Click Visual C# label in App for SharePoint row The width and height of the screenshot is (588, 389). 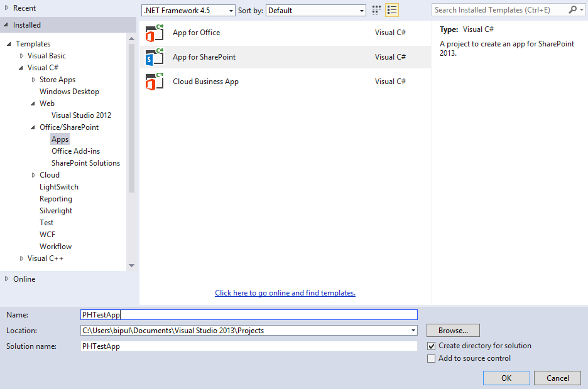click(x=390, y=57)
